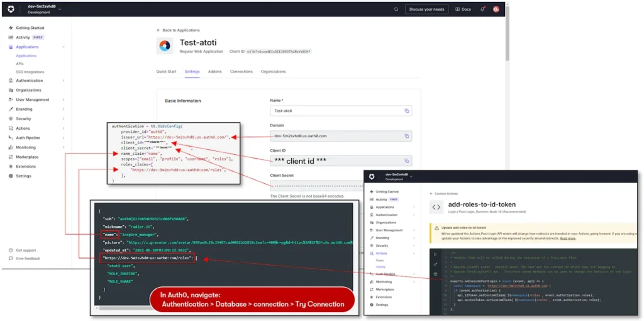Image resolution: width=644 pixels, height=321 pixels.
Task: Click Getting Started lightning icon in main sidebar
Action: [11, 28]
